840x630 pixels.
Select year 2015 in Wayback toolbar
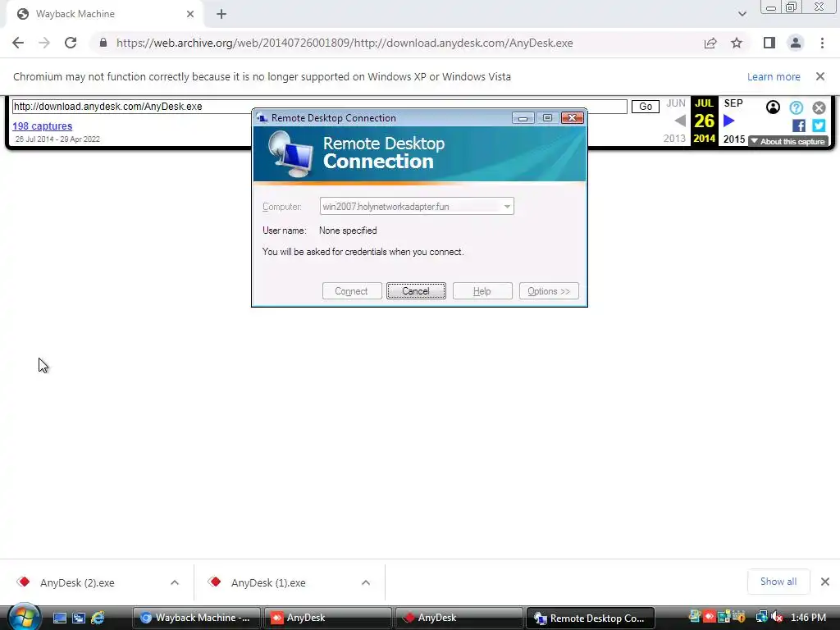click(734, 139)
